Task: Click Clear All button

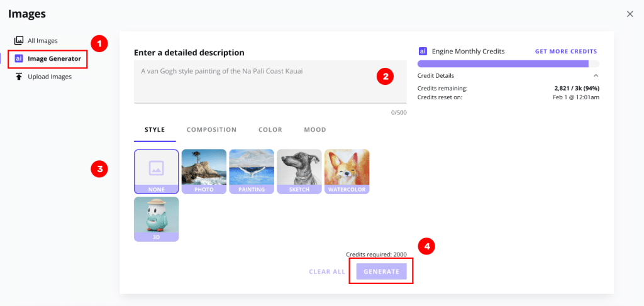Action: [327, 272]
